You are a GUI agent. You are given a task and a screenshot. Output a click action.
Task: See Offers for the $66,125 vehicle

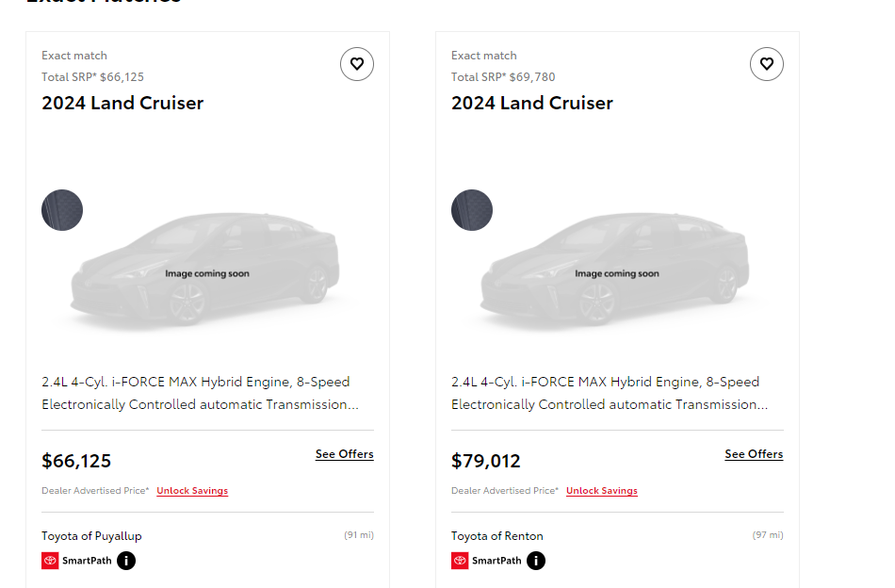tap(344, 454)
